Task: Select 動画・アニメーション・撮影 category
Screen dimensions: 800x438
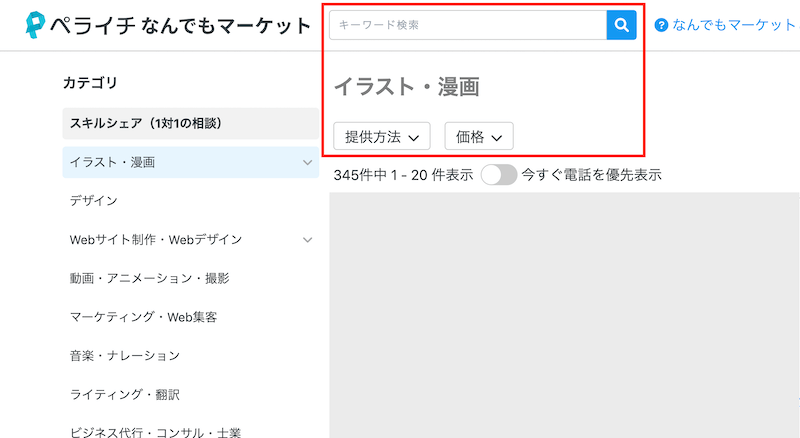Action: tap(142, 278)
